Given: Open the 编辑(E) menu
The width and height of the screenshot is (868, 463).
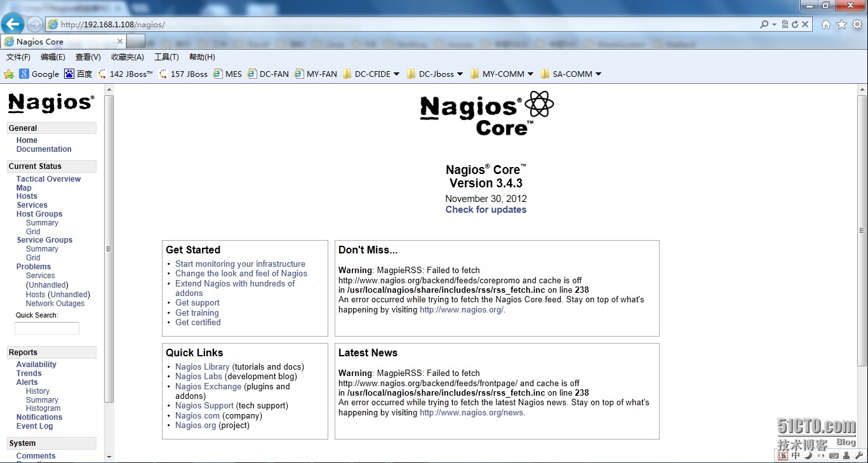Looking at the screenshot, I should pos(53,57).
